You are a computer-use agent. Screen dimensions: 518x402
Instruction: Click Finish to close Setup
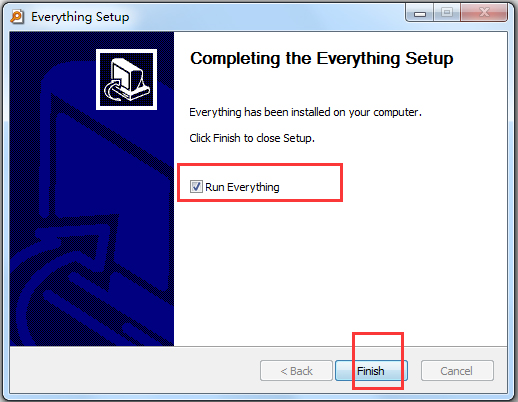(x=371, y=370)
